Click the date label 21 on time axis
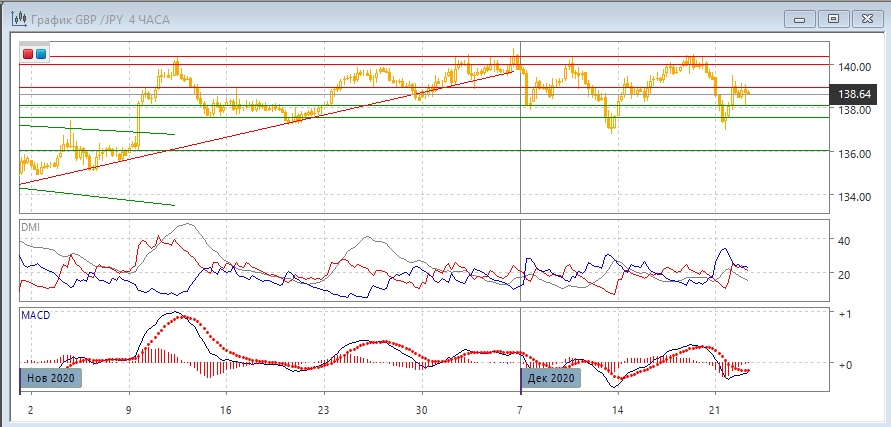The image size is (891, 427). pyautogui.click(x=715, y=410)
